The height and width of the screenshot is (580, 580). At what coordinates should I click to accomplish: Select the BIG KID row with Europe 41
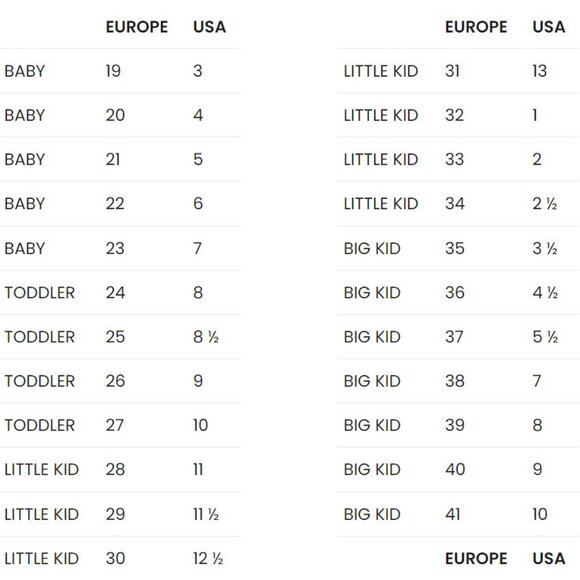point(458,514)
